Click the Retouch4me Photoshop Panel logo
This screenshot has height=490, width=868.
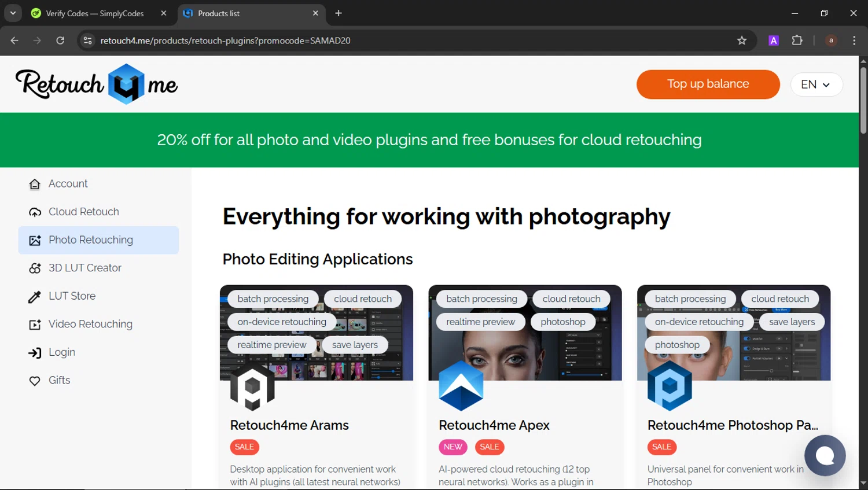[x=670, y=386]
